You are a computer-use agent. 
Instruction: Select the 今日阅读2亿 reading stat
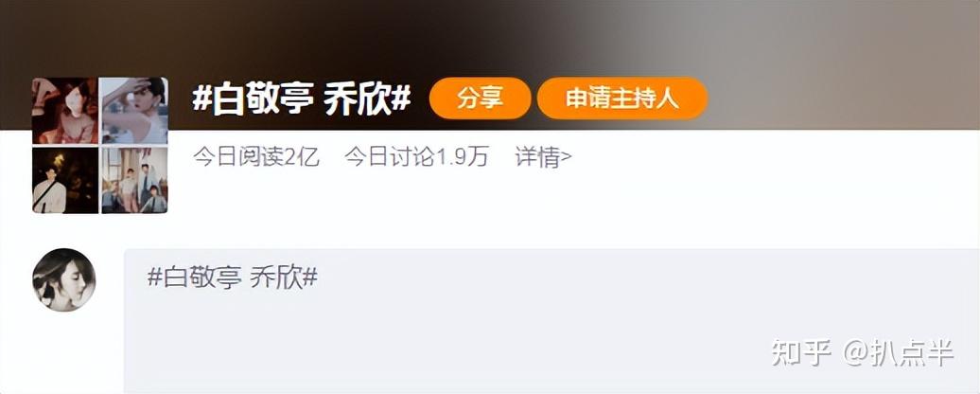tap(256, 157)
